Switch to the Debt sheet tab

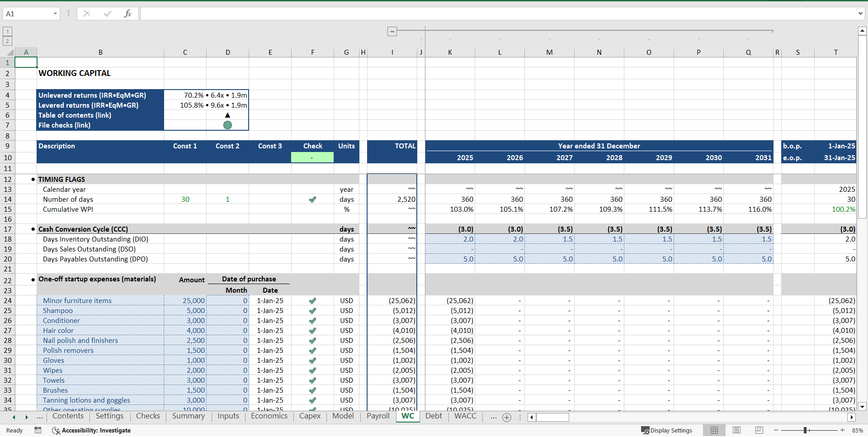pyautogui.click(x=434, y=416)
